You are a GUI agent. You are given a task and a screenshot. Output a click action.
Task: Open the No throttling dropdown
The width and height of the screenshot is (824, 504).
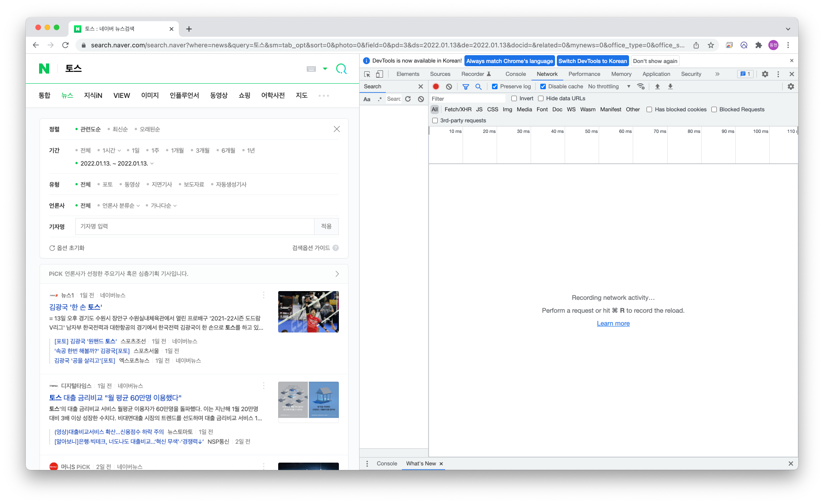click(609, 86)
